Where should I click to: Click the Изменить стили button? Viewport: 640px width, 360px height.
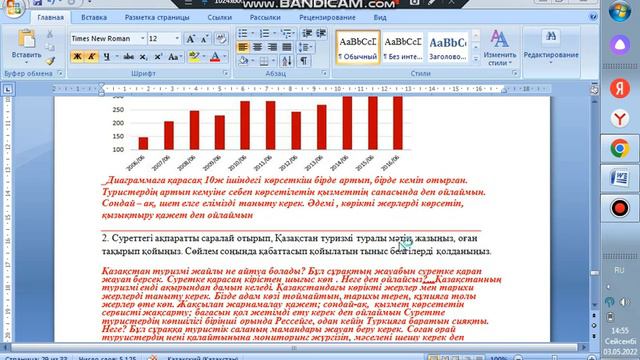point(500,48)
